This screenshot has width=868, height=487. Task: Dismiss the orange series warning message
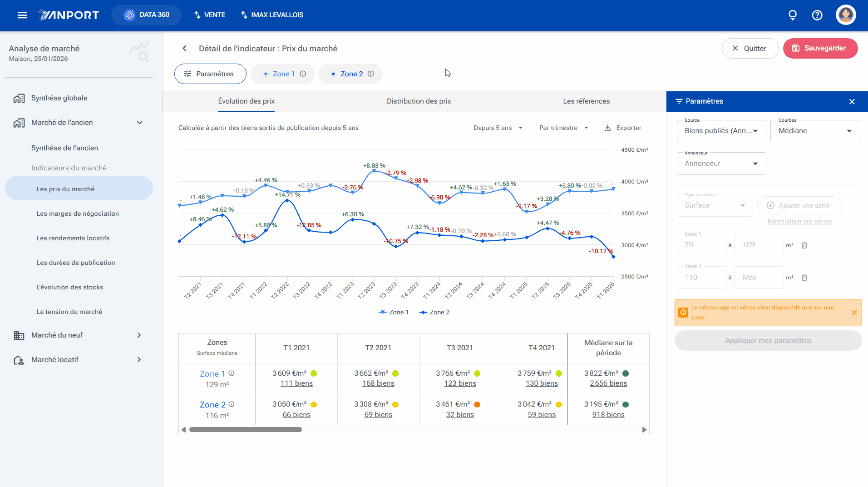coord(854,313)
